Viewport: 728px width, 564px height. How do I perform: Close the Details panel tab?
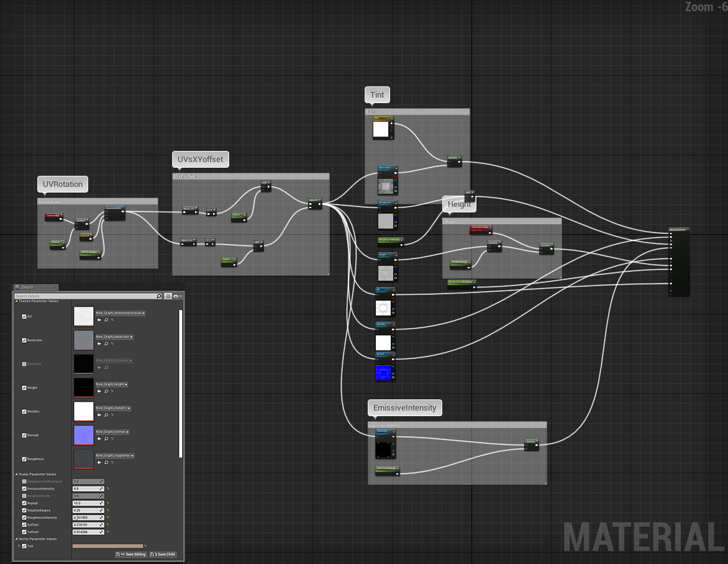[x=54, y=288]
